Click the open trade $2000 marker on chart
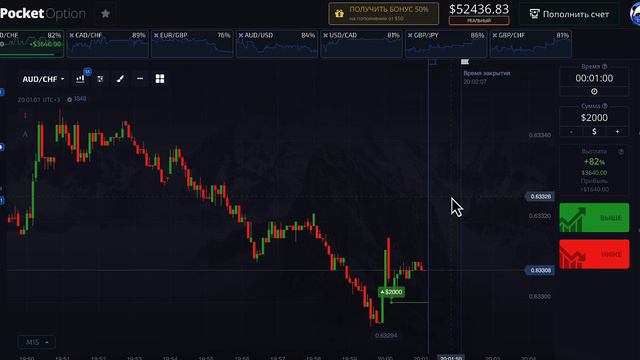This screenshot has height=360, width=640. 391,292
